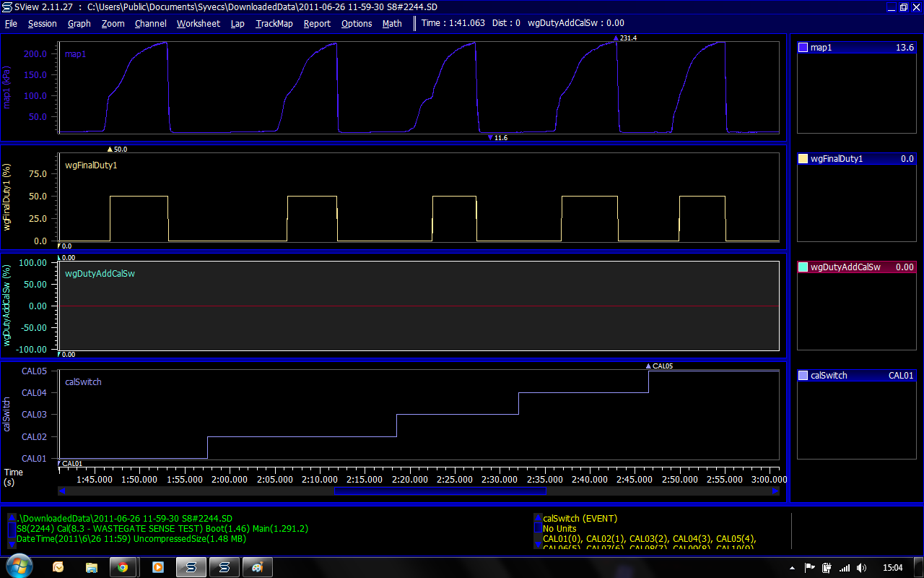The image size is (924, 578).
Task: Click the map1 blue color swatch in legend
Action: coord(803,48)
